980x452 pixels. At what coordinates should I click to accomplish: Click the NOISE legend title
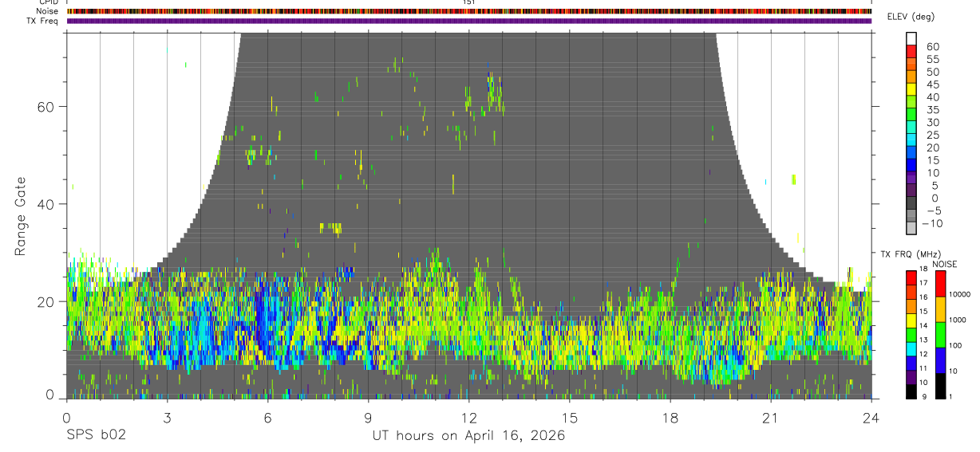[x=943, y=264]
